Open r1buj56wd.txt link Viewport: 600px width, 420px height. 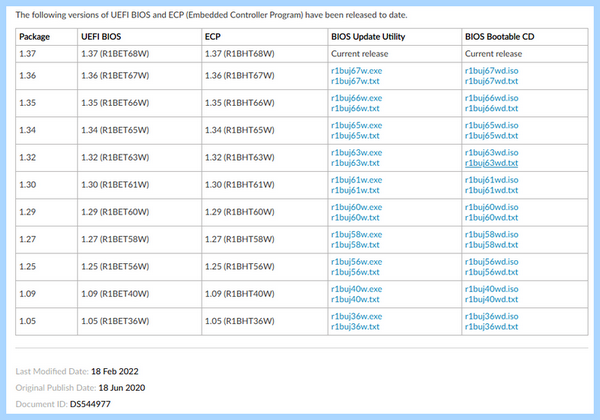[x=491, y=272]
